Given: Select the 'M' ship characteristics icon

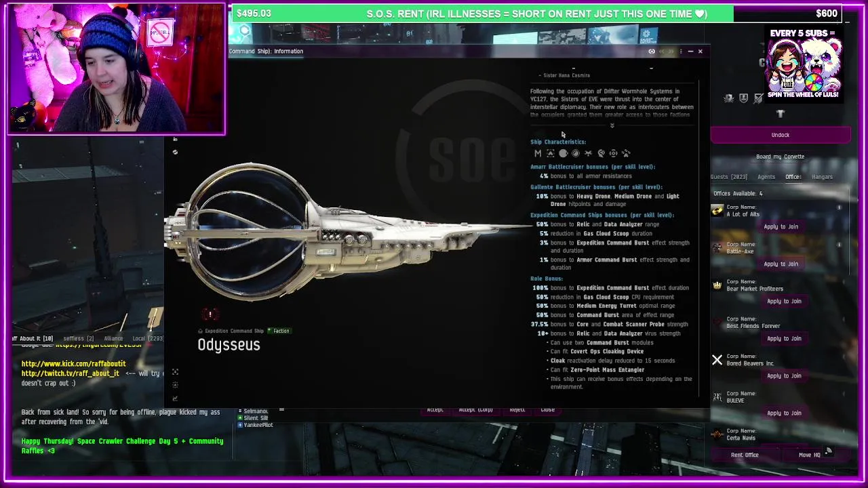Looking at the screenshot, I should [538, 153].
